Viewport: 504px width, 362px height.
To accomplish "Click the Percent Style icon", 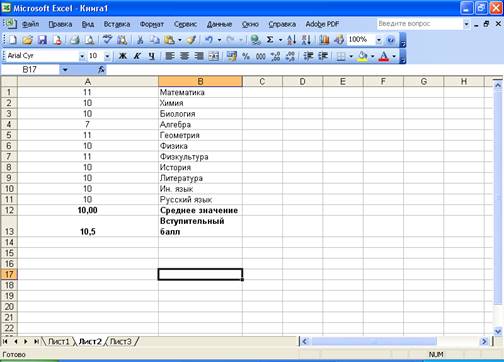I will [246, 56].
